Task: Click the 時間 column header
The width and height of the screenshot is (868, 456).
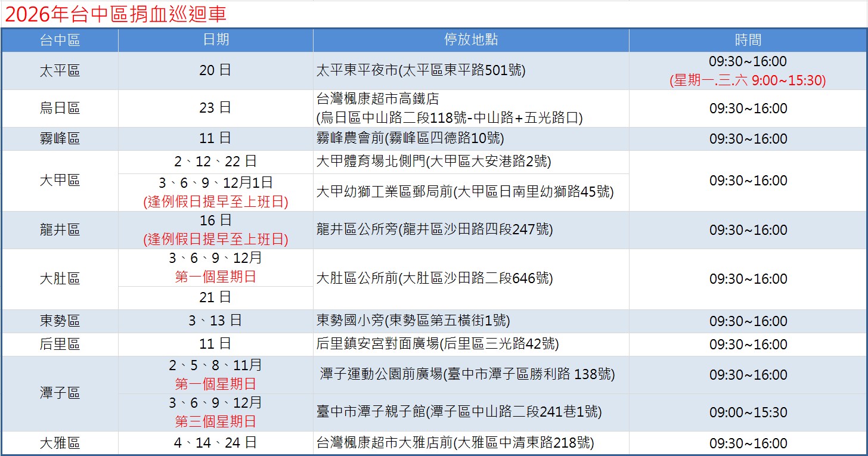Action: point(748,40)
